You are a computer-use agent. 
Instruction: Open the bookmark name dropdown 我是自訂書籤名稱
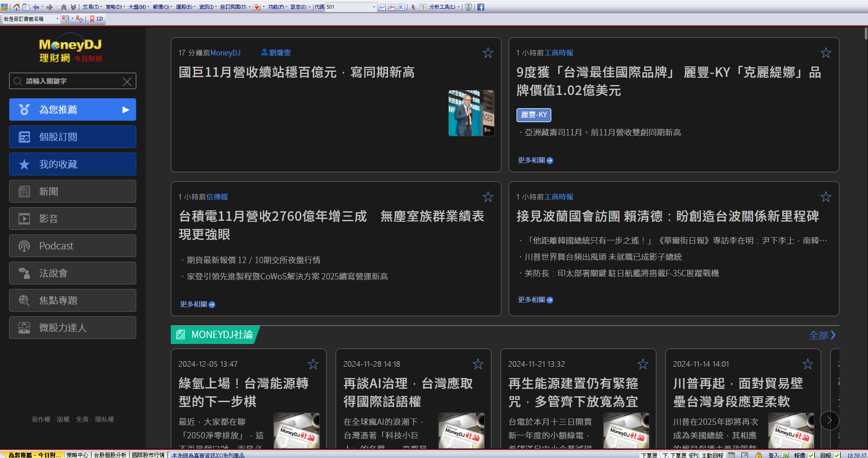(57, 19)
